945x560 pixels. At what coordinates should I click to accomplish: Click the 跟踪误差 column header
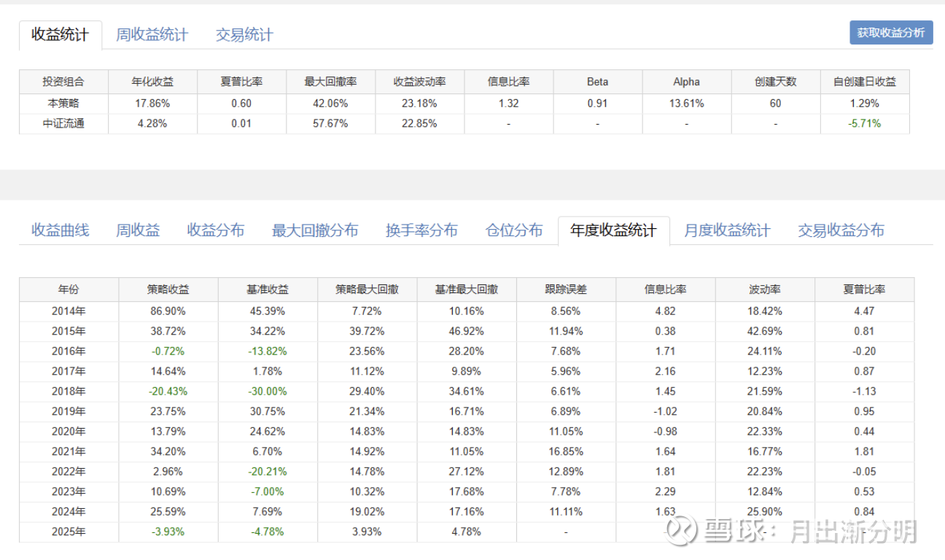click(x=566, y=289)
